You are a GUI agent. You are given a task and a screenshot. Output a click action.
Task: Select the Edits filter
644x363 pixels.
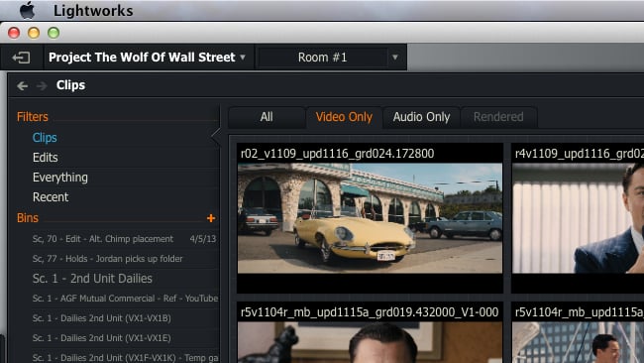pyautogui.click(x=46, y=158)
